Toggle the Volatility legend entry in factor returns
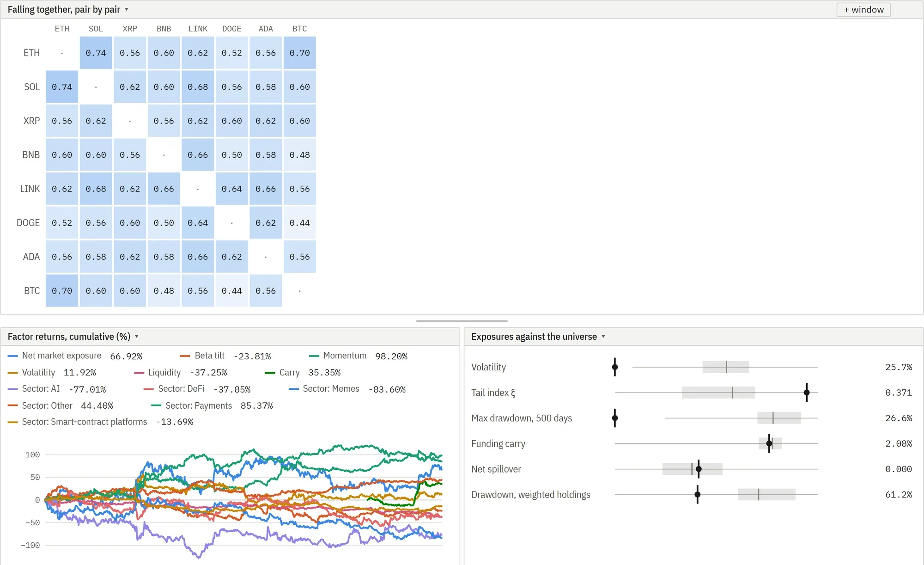The image size is (924, 565). tap(52, 372)
